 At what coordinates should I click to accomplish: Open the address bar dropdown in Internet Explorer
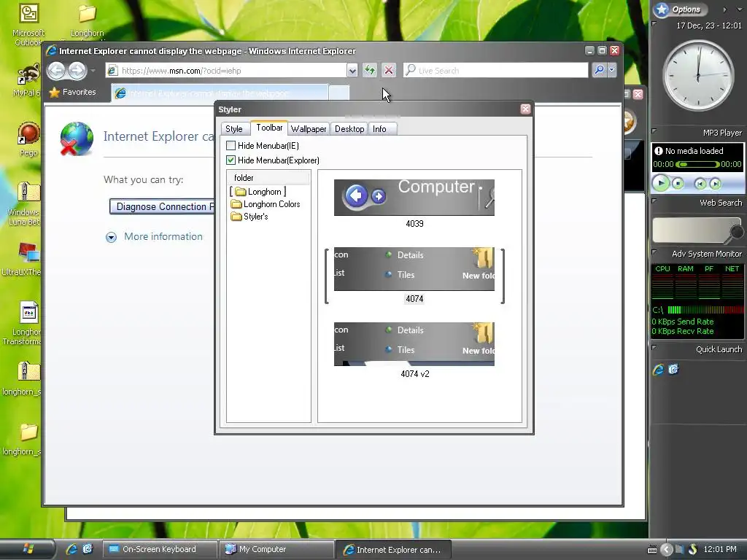[x=352, y=71]
